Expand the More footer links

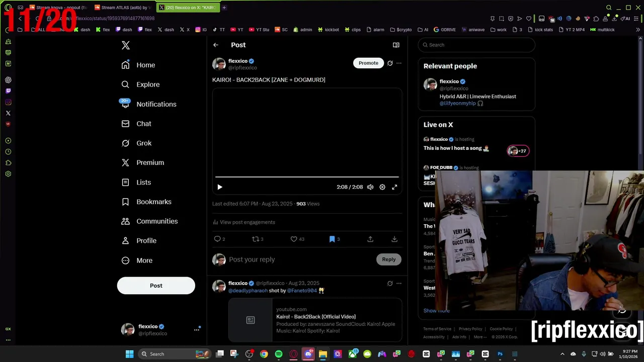[480, 337]
